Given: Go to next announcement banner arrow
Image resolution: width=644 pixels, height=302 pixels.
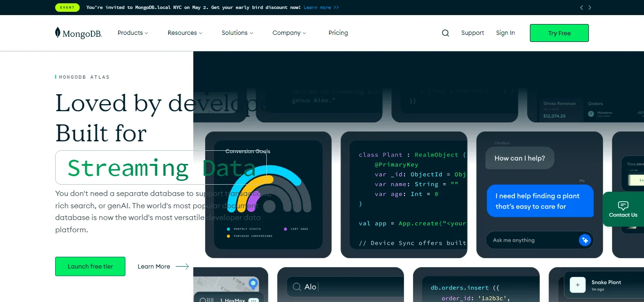Looking at the screenshot, I should click(590, 8).
